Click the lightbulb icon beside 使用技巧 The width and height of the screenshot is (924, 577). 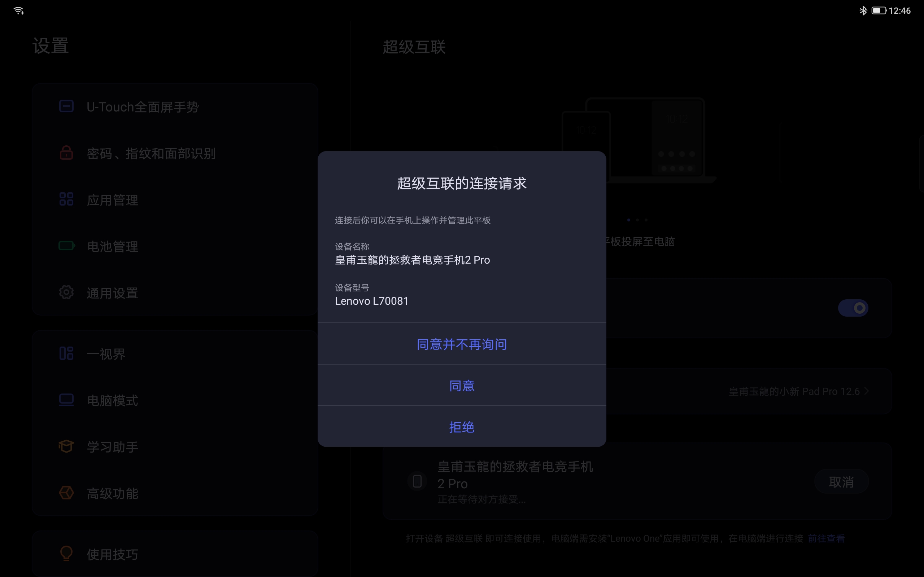(66, 554)
